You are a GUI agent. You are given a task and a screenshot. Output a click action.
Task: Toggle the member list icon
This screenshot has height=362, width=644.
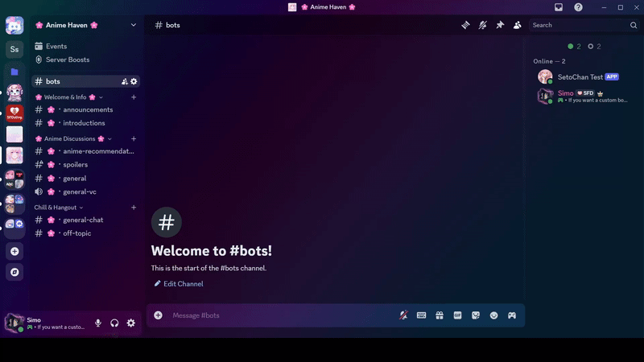tap(517, 25)
